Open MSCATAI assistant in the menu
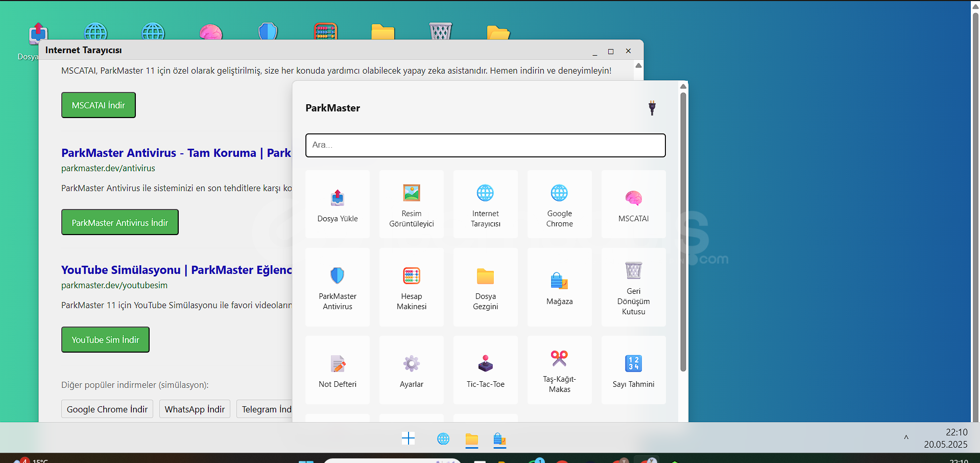Viewport: 980px width, 463px height. coord(634,204)
